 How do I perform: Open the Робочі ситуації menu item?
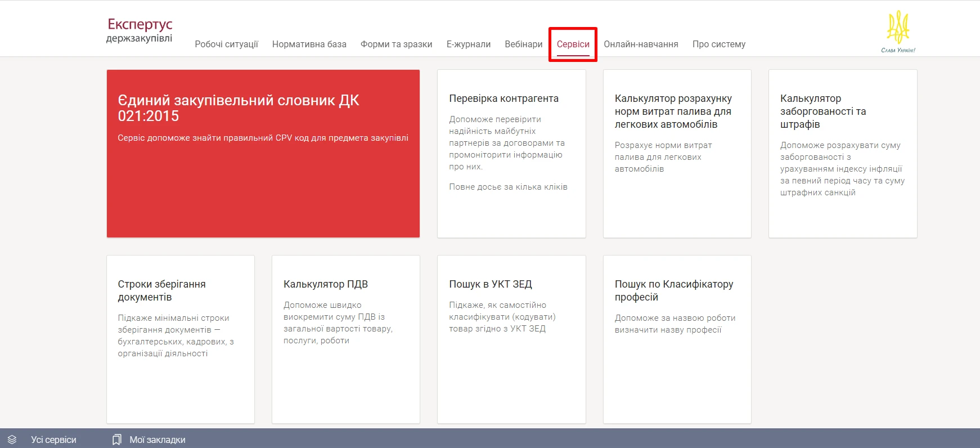(x=226, y=44)
